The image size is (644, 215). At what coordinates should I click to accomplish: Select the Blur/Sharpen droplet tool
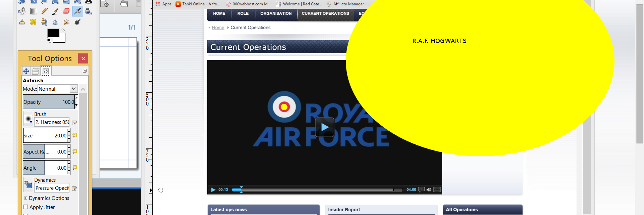pyautogui.click(x=55, y=22)
